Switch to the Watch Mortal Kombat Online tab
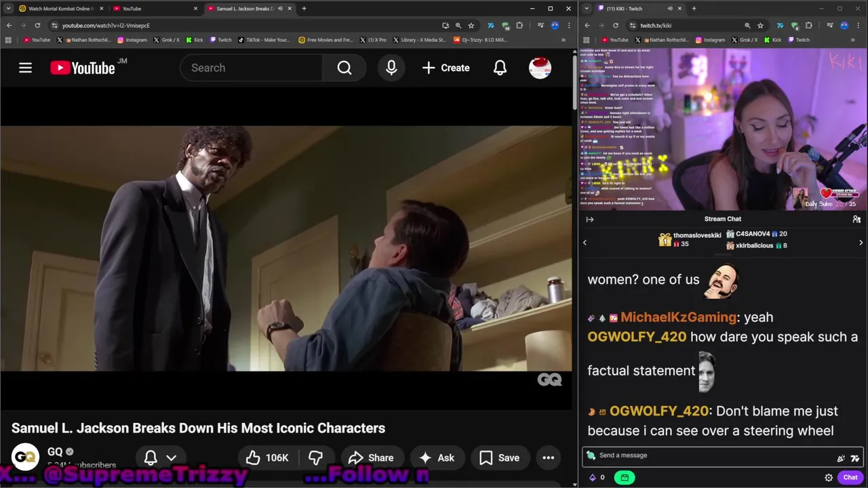Image resolution: width=868 pixels, height=488 pixels. point(60,9)
